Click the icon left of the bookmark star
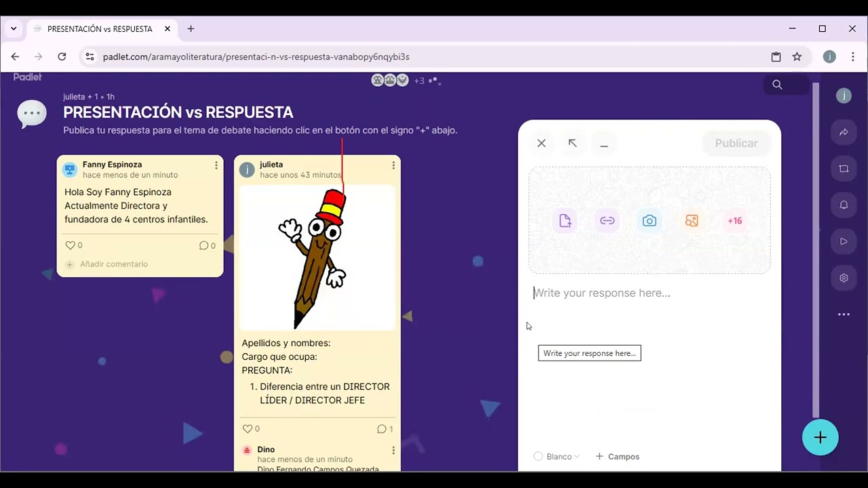The width and height of the screenshot is (868, 488). point(776,57)
